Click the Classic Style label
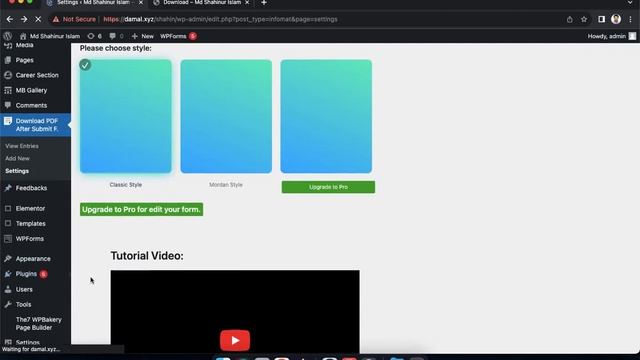Screen dimensions: 640x360 pos(125,184)
